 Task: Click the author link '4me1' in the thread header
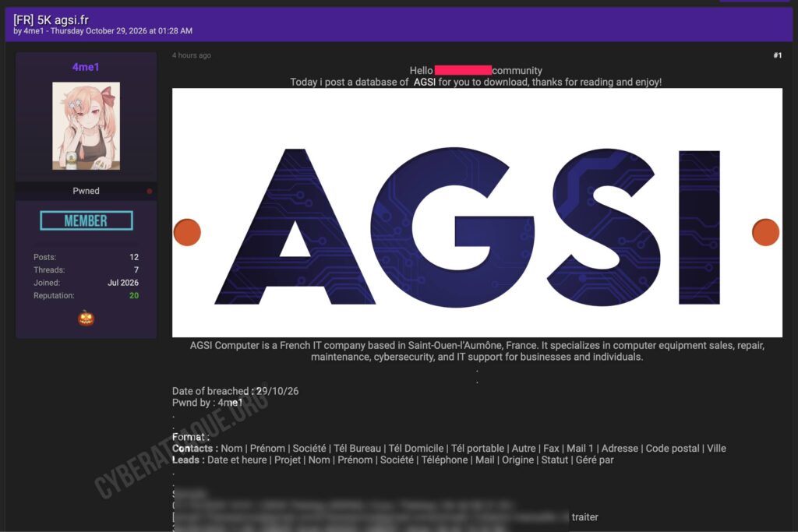[34, 31]
